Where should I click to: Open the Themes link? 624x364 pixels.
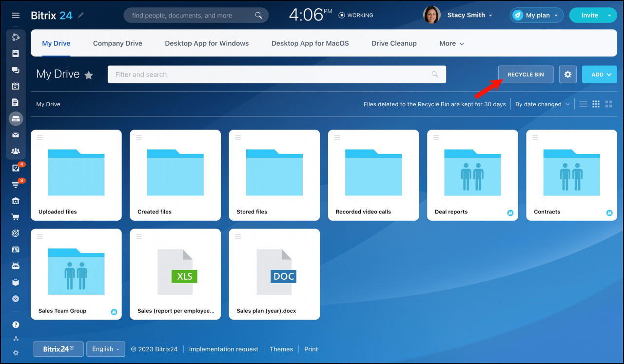click(281, 349)
